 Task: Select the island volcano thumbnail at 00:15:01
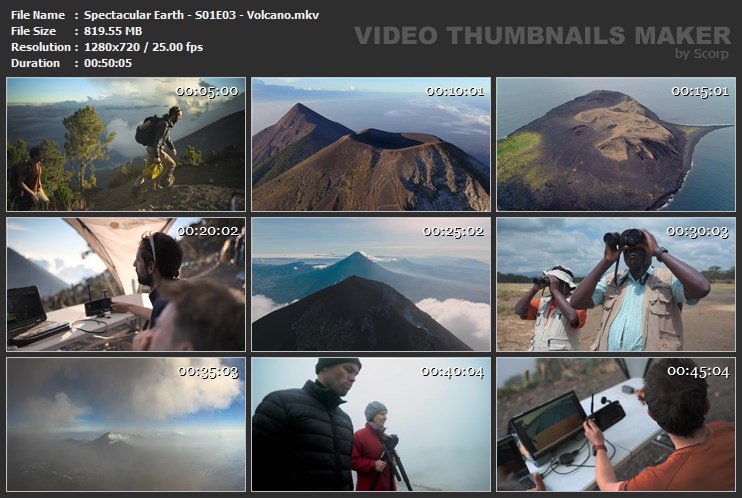coord(616,144)
